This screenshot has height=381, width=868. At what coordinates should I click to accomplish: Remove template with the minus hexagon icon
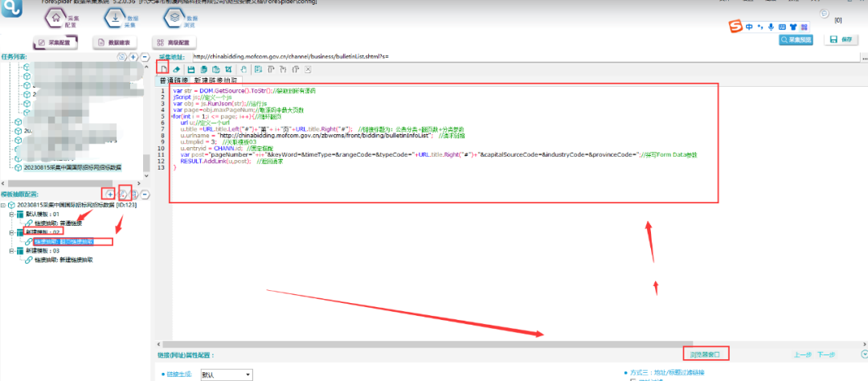pyautogui.click(x=145, y=195)
